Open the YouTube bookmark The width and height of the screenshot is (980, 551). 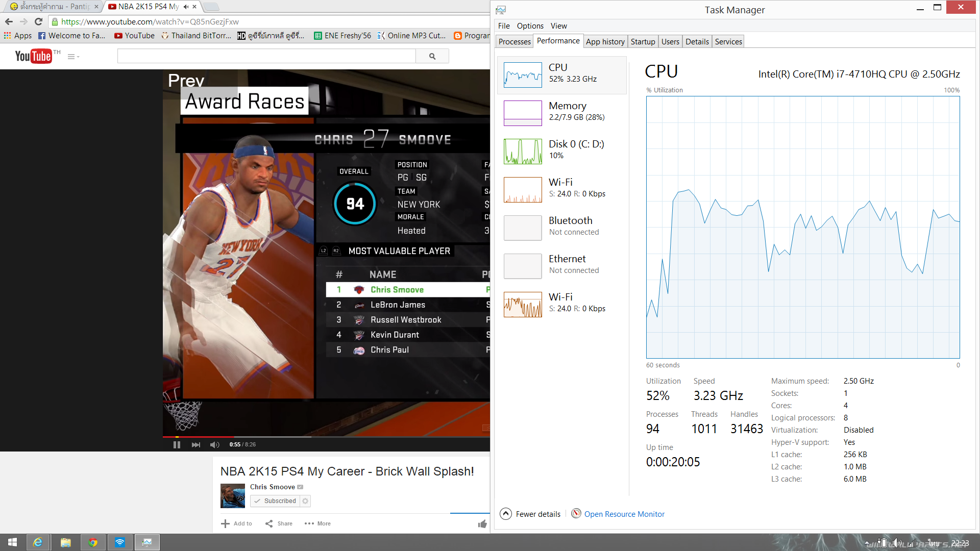click(135, 35)
